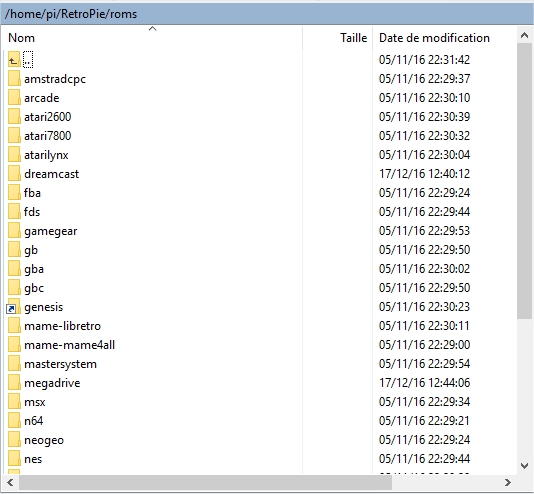The width and height of the screenshot is (534, 494).
Task: Click the horizontal scrollbar left arrow
Action: [x=10, y=482]
